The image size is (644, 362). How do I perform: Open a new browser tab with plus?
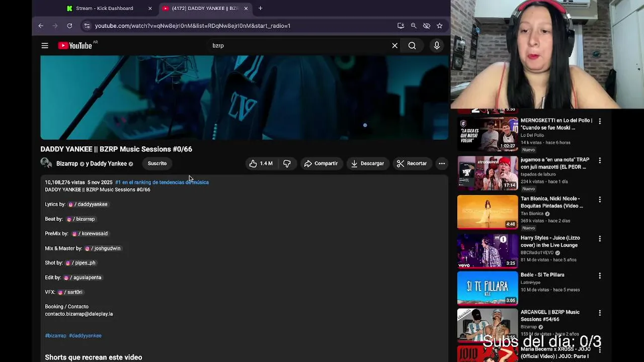point(260,8)
